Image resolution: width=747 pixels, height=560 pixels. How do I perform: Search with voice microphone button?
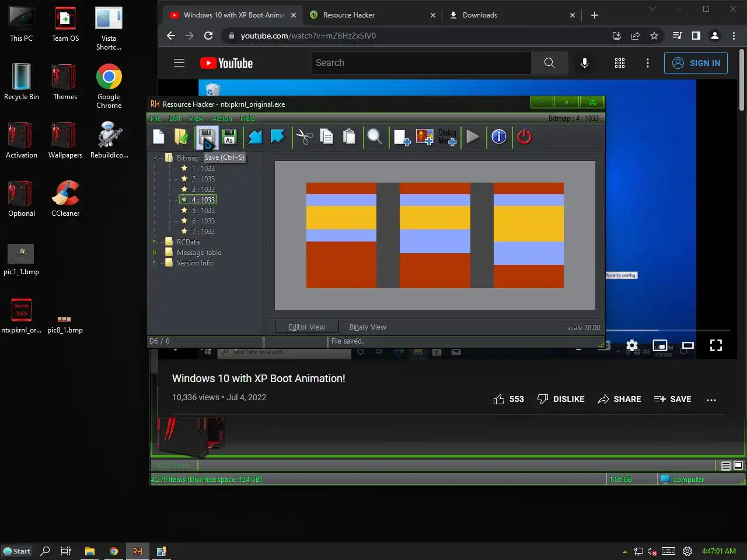[585, 63]
